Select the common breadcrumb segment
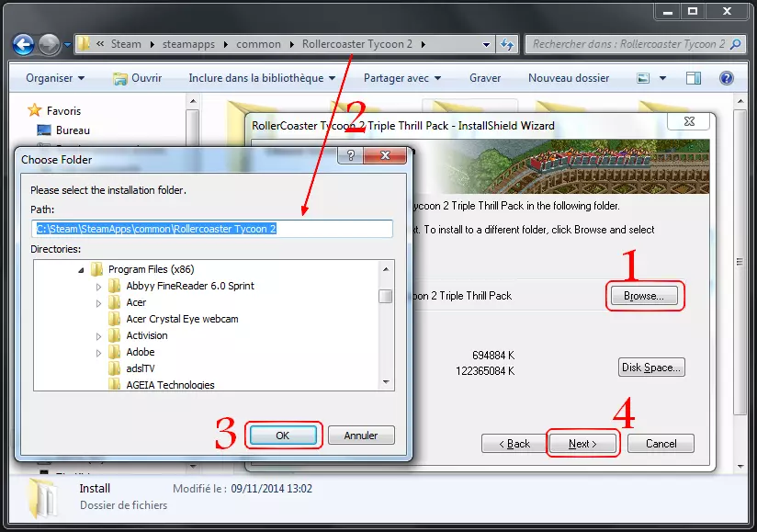This screenshot has height=532, width=757. tap(258, 44)
